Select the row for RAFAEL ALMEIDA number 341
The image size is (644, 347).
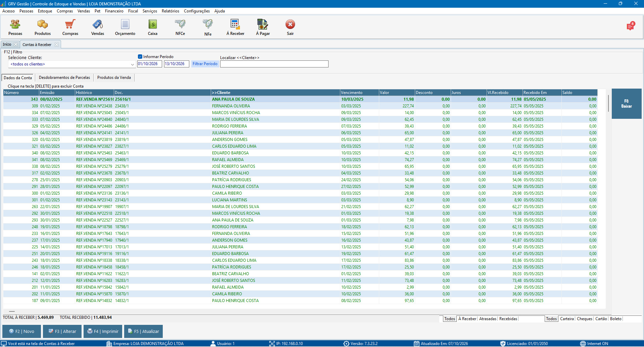[x=300, y=160]
